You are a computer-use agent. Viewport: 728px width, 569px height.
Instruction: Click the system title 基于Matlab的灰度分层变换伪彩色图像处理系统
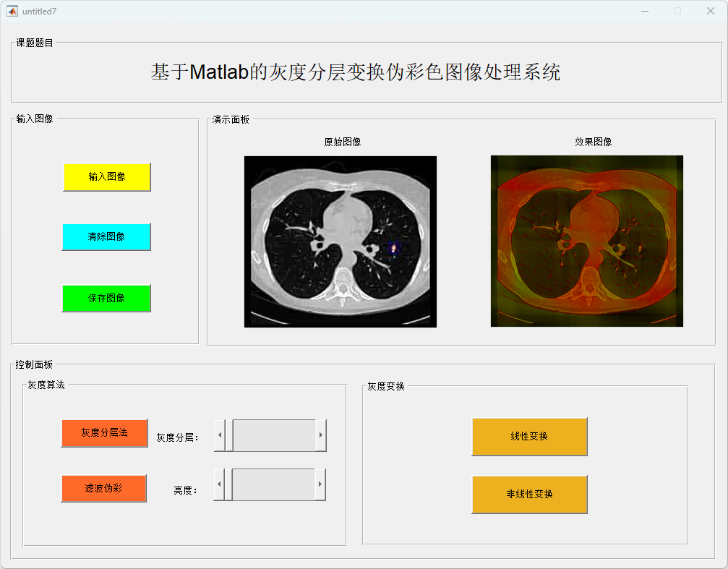click(x=356, y=72)
